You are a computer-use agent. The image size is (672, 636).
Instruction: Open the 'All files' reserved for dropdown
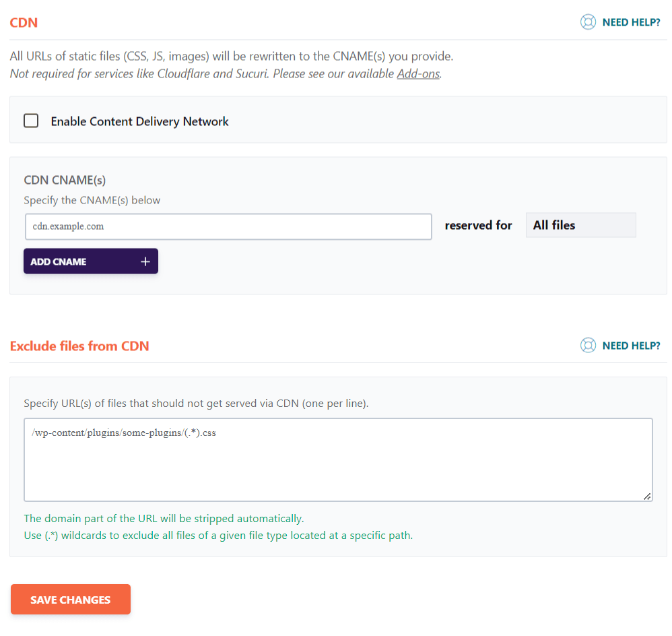(580, 224)
